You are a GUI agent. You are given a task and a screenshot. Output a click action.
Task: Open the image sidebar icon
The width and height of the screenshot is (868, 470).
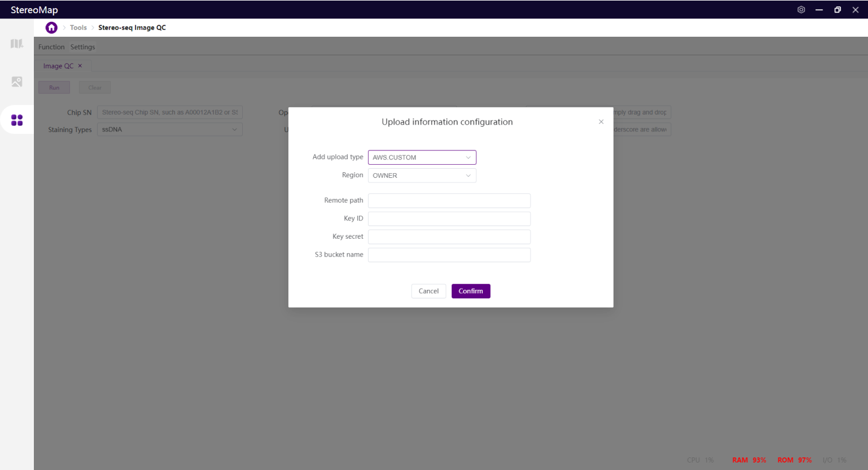pyautogui.click(x=17, y=82)
